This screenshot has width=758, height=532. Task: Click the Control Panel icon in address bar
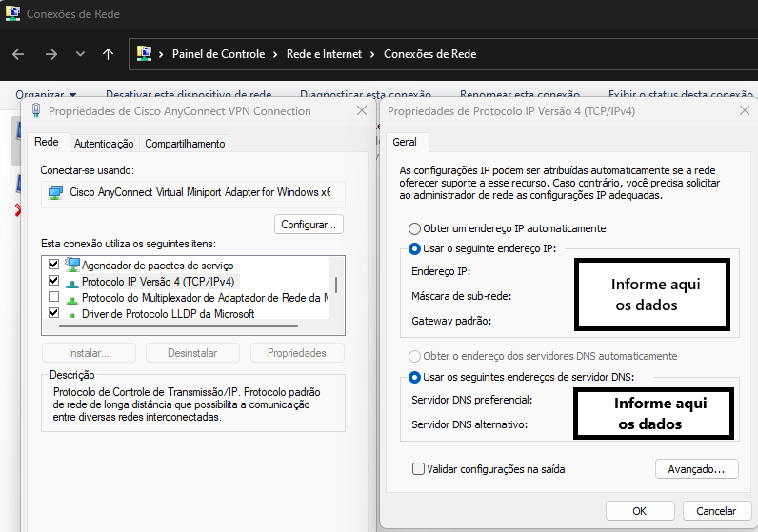(144, 53)
